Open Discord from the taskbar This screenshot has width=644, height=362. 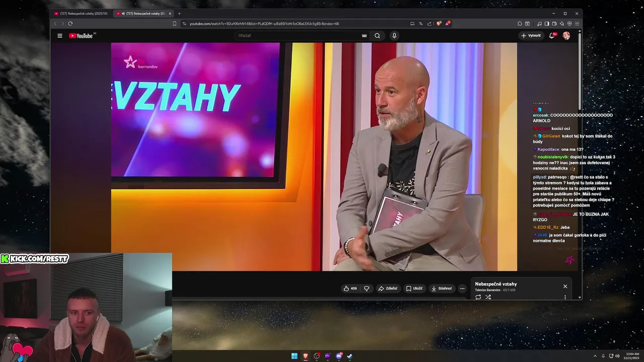[x=339, y=356]
